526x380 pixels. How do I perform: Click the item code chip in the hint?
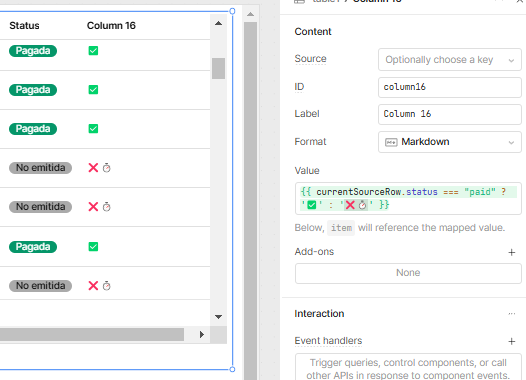pyautogui.click(x=341, y=228)
